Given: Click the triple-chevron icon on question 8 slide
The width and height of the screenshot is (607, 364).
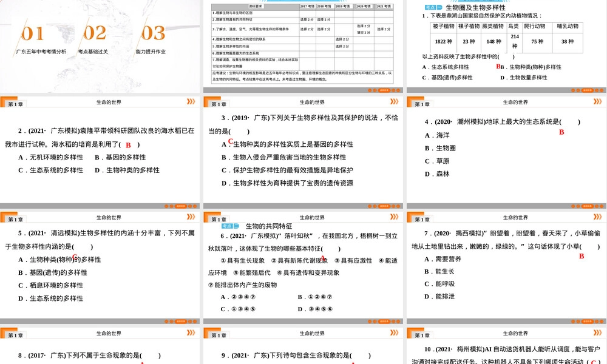Looking at the screenshot, I should [191, 332].
